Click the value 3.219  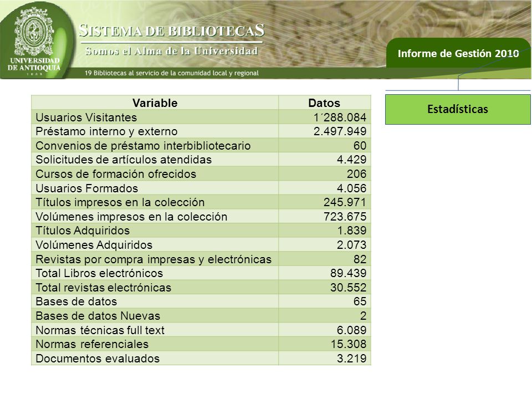point(351,359)
